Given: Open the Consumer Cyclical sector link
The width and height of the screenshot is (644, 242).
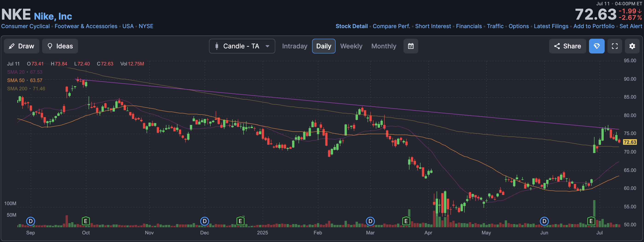Looking at the screenshot, I should click(x=25, y=26).
